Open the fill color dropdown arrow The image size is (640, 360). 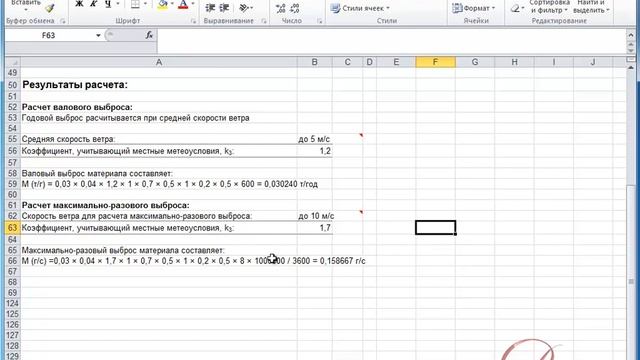coord(172,4)
